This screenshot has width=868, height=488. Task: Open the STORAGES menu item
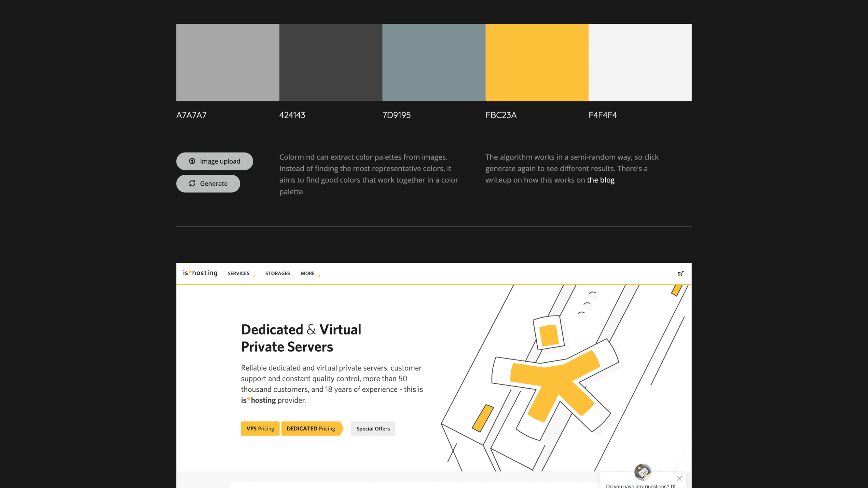tap(277, 273)
